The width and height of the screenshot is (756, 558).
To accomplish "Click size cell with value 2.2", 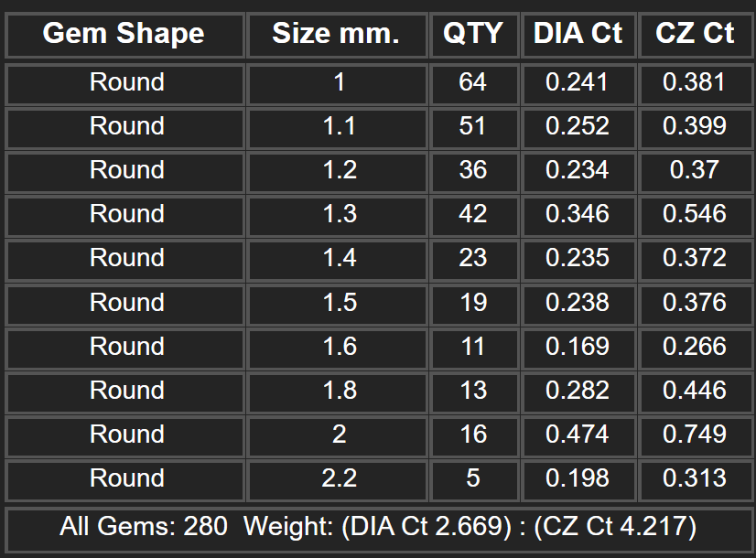I will [x=337, y=480].
